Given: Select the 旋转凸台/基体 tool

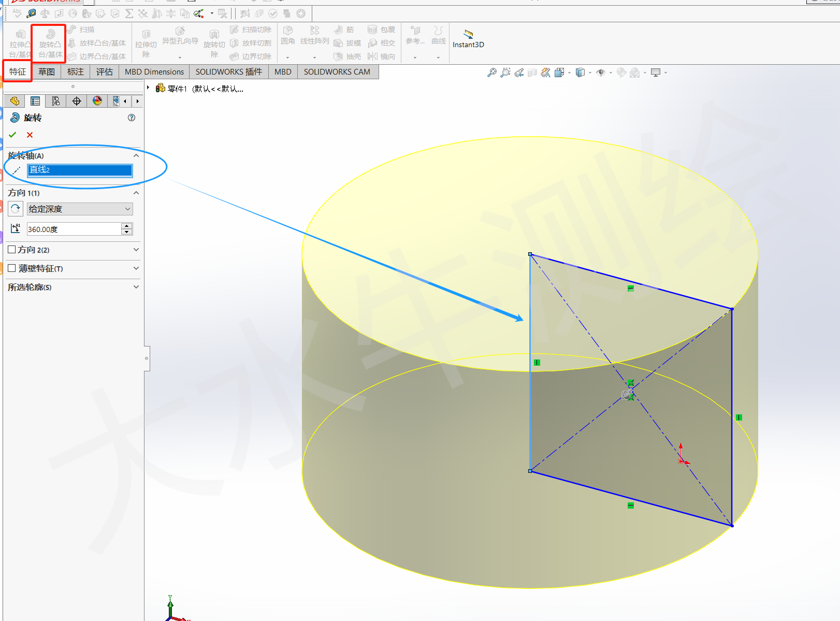Looking at the screenshot, I should [x=48, y=41].
